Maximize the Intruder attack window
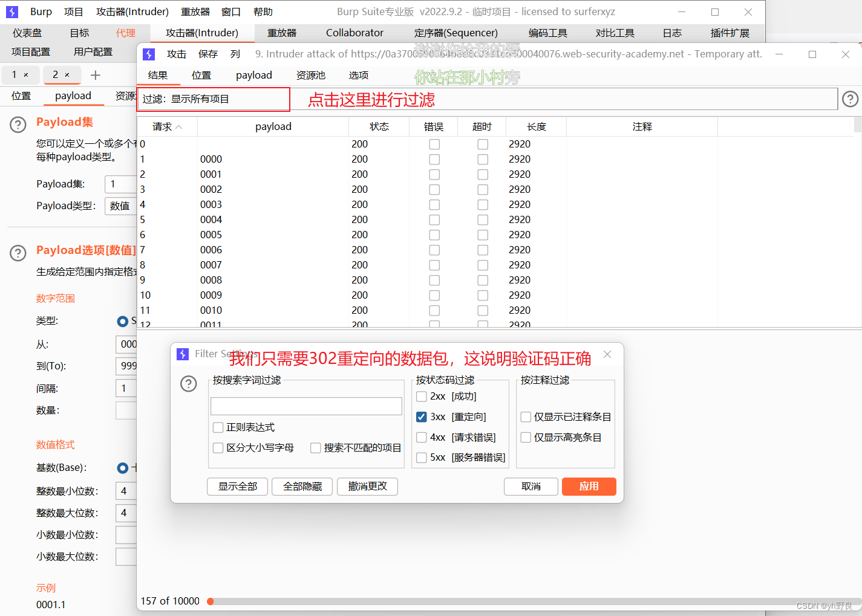 point(812,54)
